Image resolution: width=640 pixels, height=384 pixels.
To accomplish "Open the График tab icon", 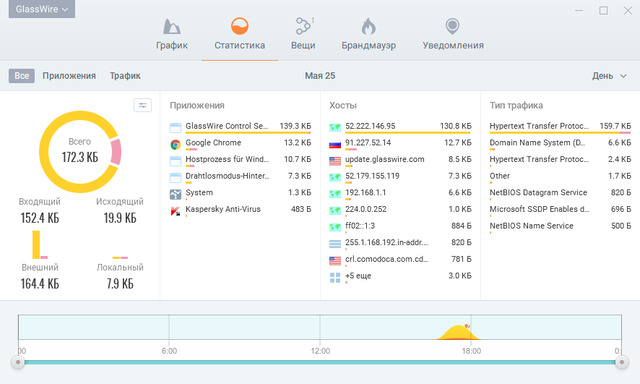I will tap(171, 27).
